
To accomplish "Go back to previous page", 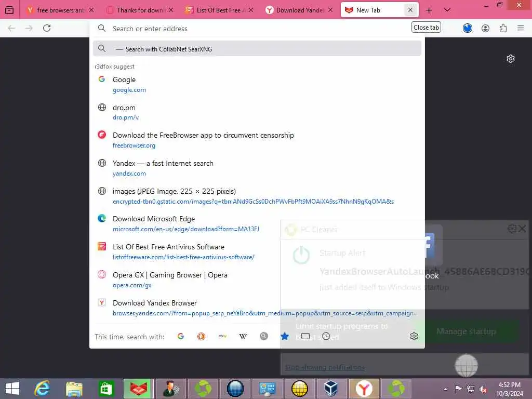I will click(11, 28).
